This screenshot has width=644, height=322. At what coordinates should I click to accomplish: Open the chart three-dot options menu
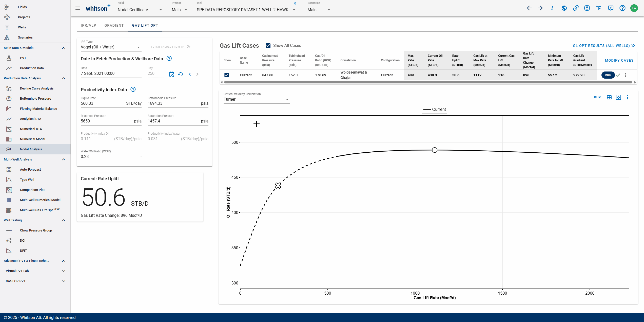point(628,97)
